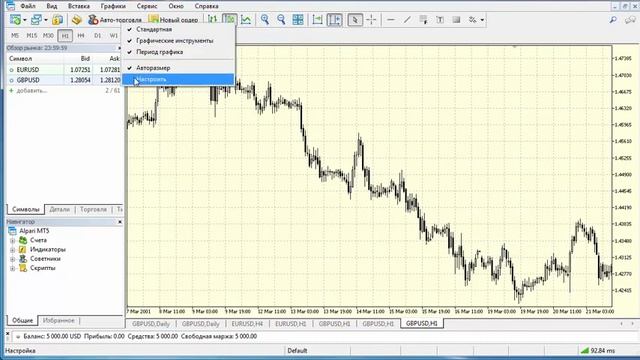The image size is (640, 360).
Task: Toggle the Авто-торговля button
Action: 115,20
